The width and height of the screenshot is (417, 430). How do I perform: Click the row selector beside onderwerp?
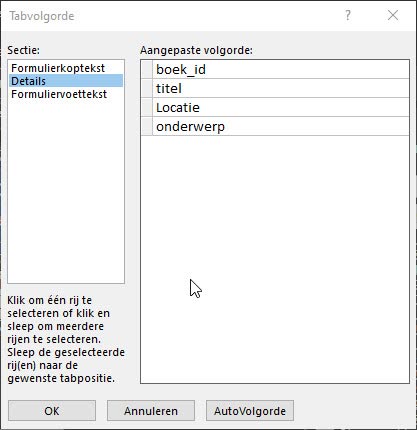pos(147,126)
